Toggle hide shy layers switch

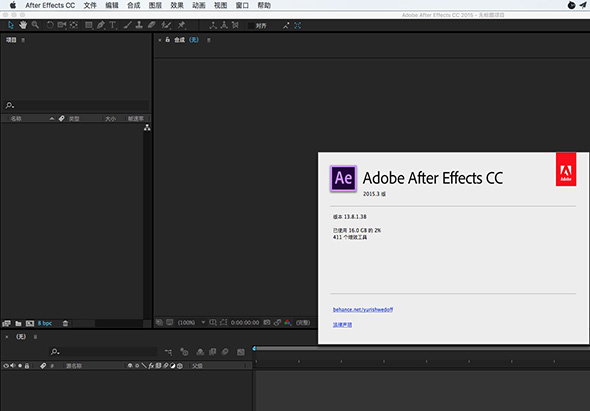200,352
